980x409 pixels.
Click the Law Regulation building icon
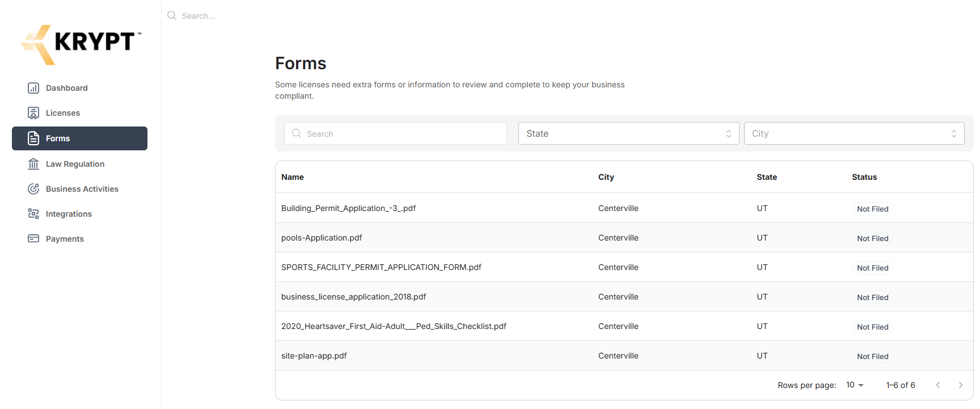coord(33,164)
